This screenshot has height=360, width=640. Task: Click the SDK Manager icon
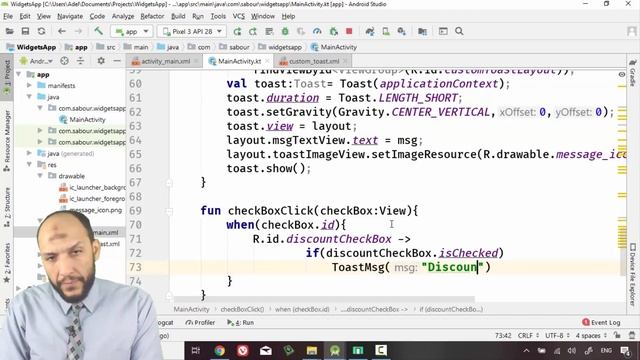tap(402, 31)
